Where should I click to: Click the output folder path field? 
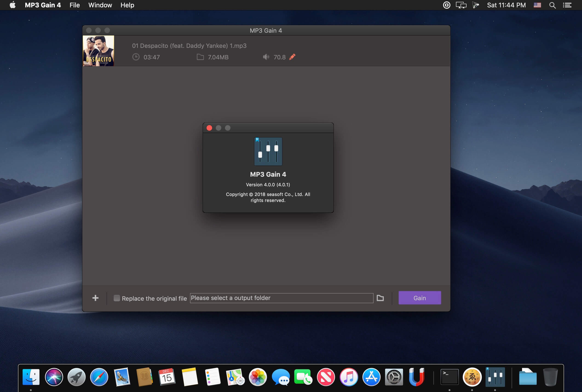pyautogui.click(x=281, y=298)
